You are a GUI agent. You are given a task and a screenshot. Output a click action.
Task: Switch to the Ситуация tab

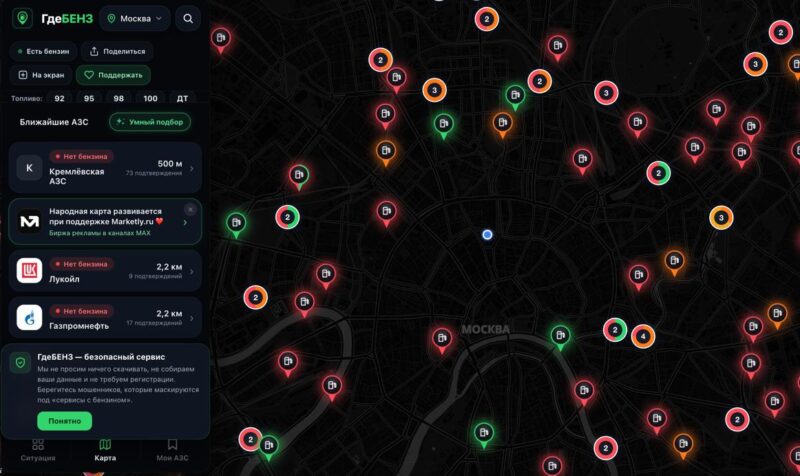pos(38,450)
